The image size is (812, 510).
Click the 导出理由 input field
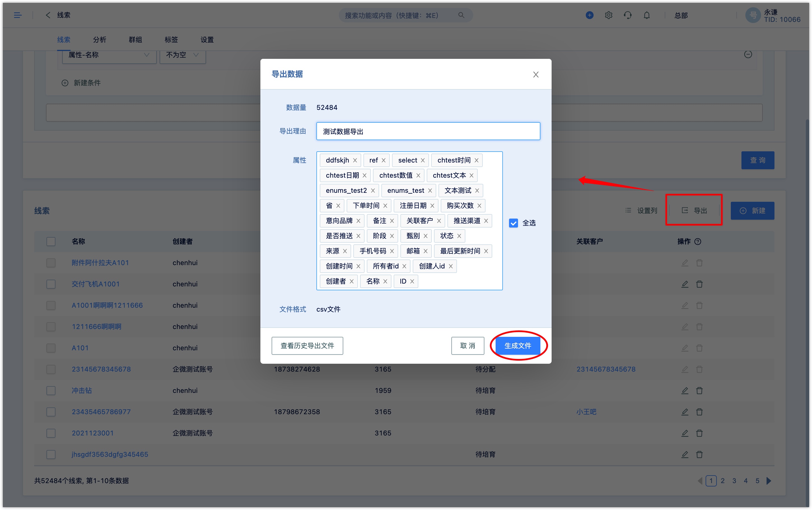pyautogui.click(x=428, y=131)
